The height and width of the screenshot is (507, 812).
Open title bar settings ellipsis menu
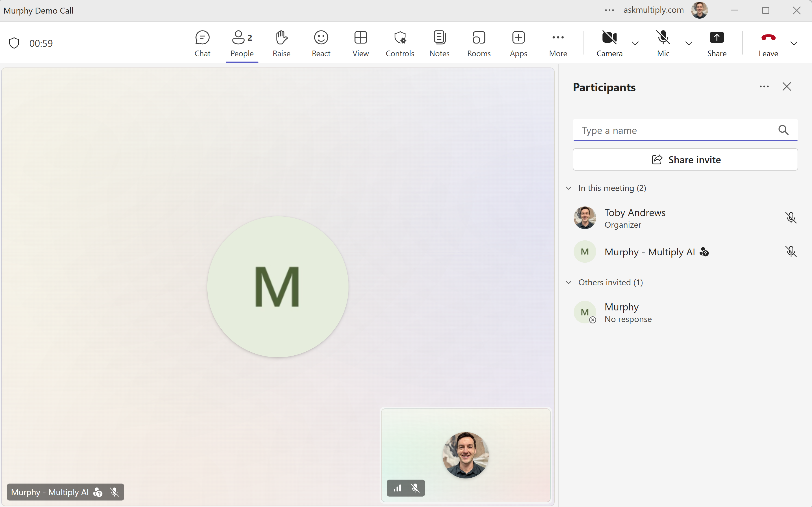coord(609,10)
